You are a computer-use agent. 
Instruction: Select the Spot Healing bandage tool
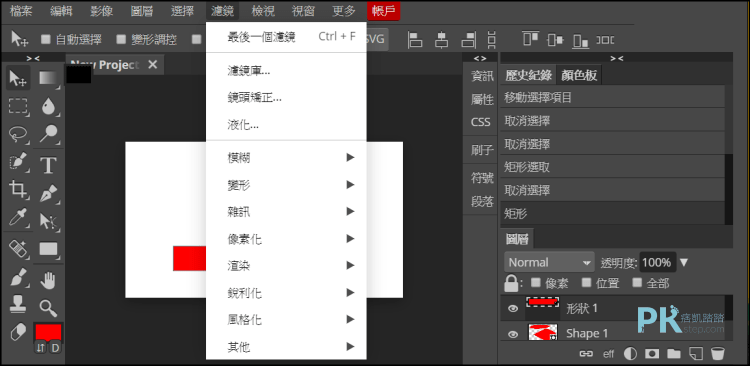point(18,248)
